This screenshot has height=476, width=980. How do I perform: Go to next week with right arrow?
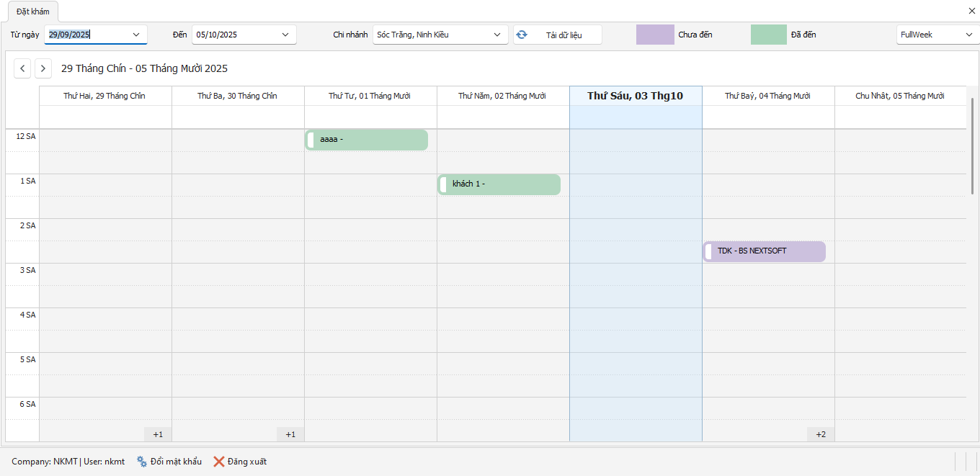(x=43, y=68)
